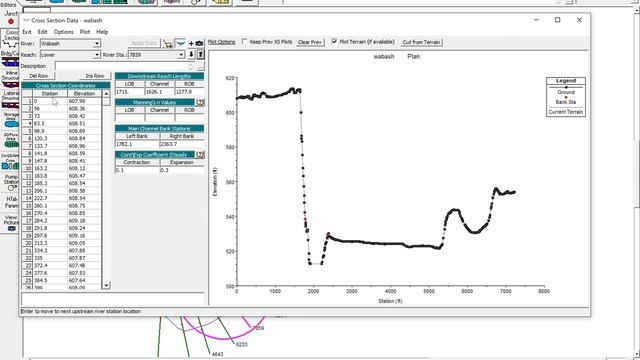The image size is (640, 360).
Task: Select the Cross Section editor tool
Action: 11,38
